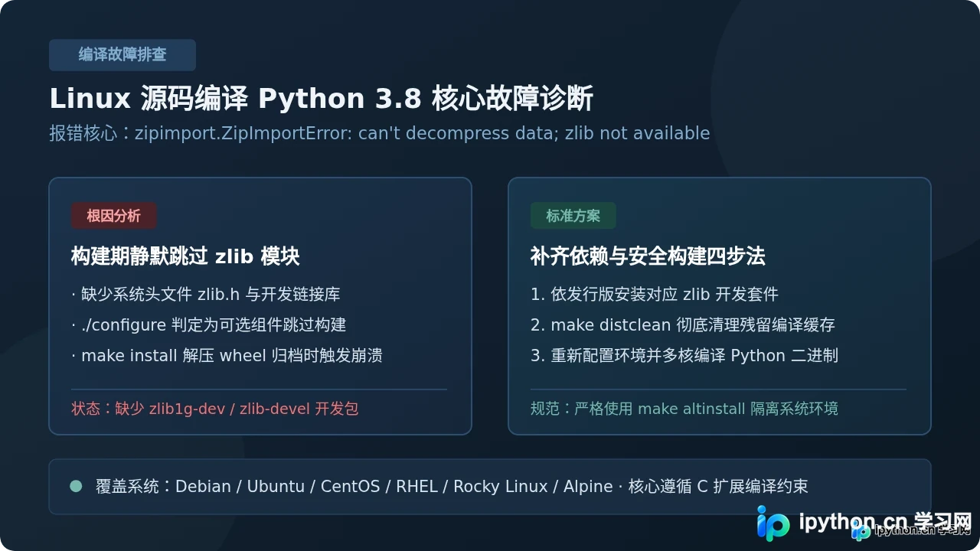
Task: Click the 规范 make altinstall 隔离系统环境 line
Action: (x=684, y=409)
